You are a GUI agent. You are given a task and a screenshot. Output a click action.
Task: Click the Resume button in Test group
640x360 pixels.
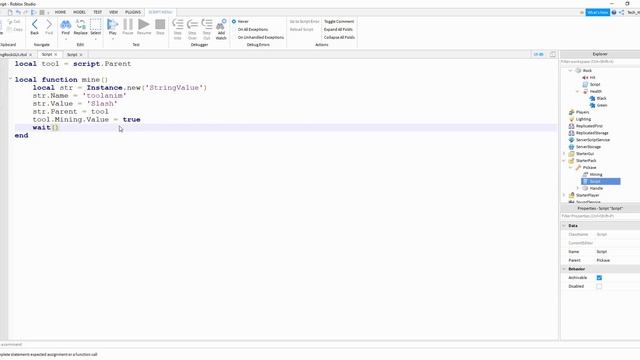pos(144,27)
